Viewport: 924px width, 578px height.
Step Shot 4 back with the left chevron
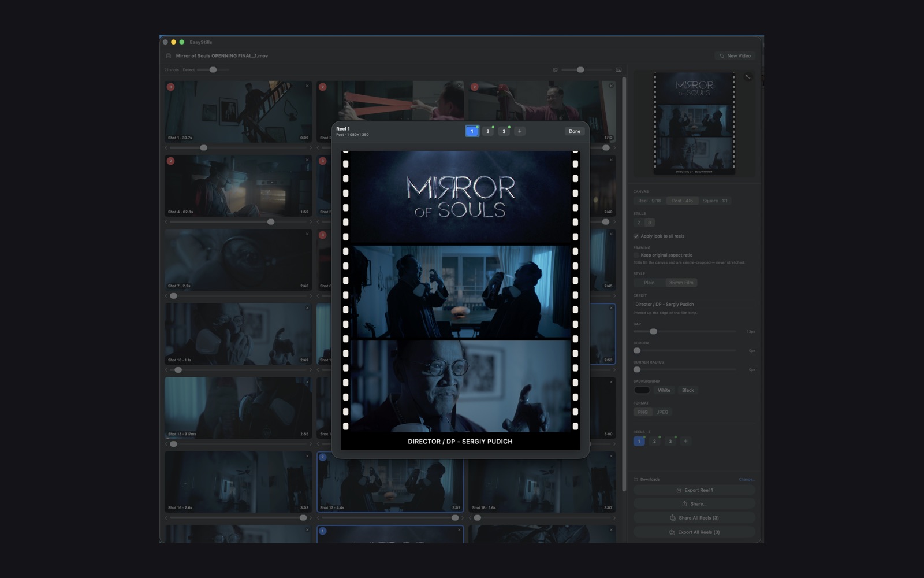tap(166, 222)
